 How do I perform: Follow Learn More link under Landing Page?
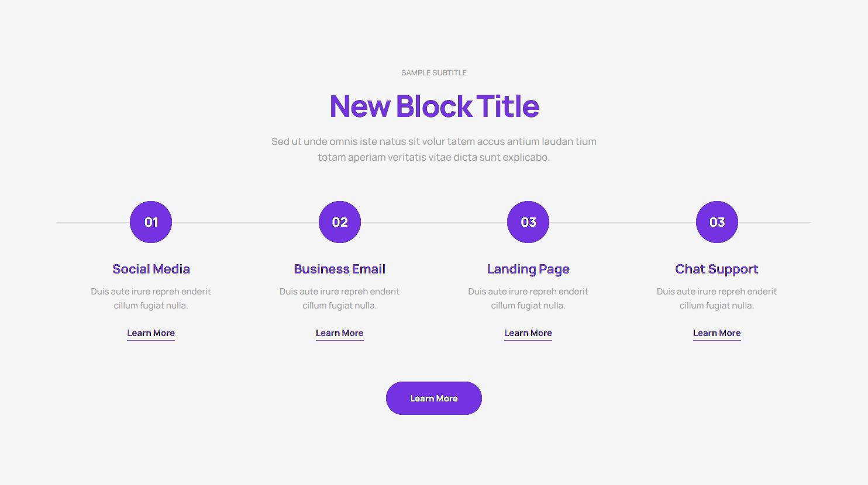point(528,333)
